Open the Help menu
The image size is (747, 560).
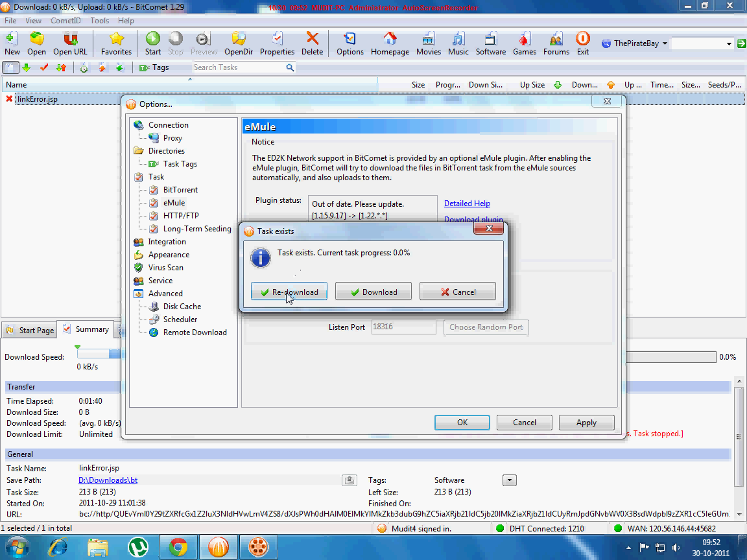click(126, 21)
